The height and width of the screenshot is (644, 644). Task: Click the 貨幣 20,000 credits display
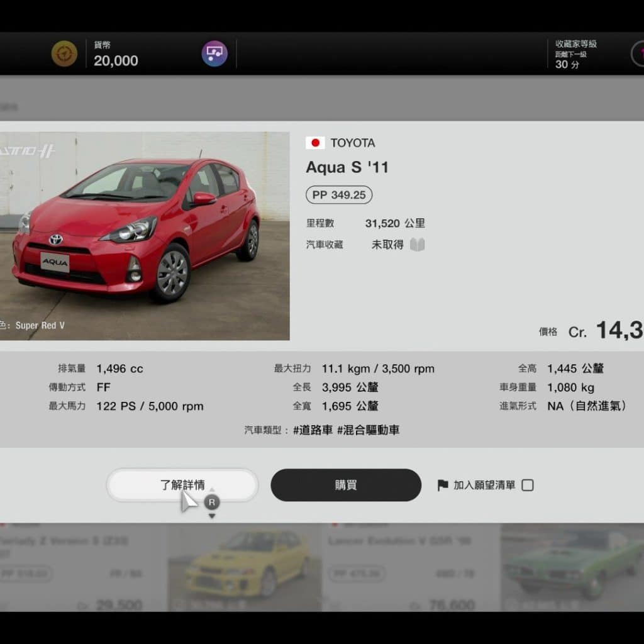click(x=116, y=55)
